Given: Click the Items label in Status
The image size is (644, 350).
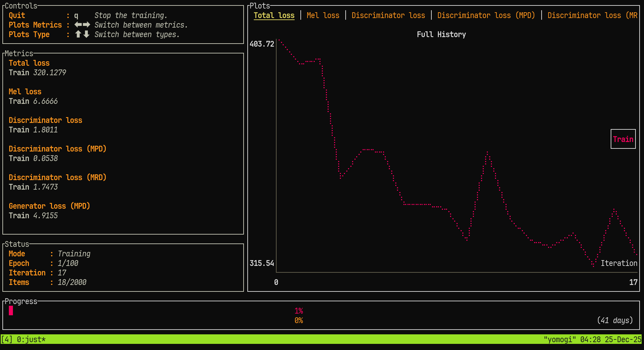Looking at the screenshot, I should click(x=19, y=282).
